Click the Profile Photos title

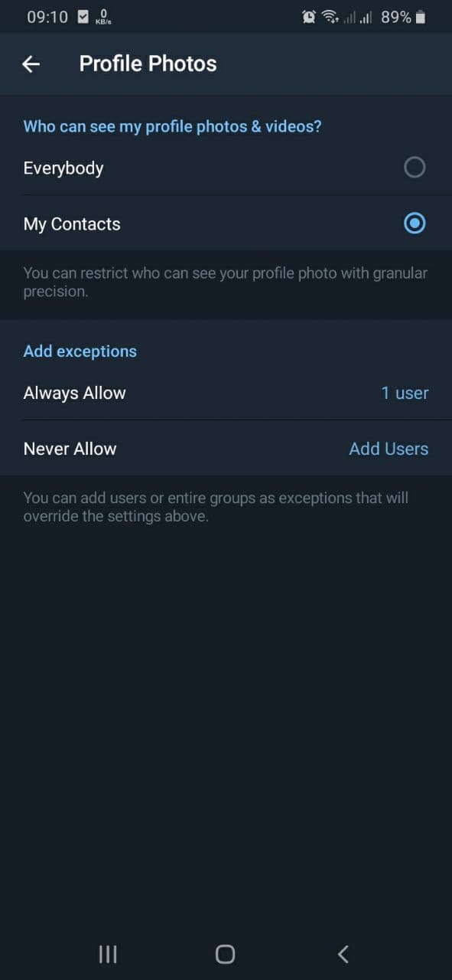click(x=148, y=64)
